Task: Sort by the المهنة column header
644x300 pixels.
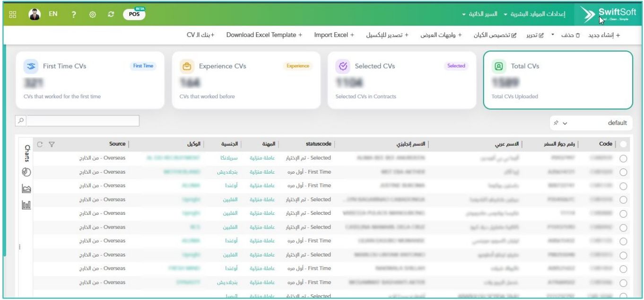Action: pyautogui.click(x=269, y=144)
